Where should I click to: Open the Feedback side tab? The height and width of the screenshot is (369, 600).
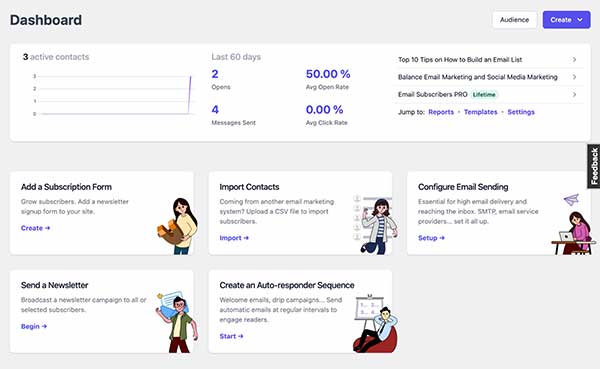[x=594, y=166]
